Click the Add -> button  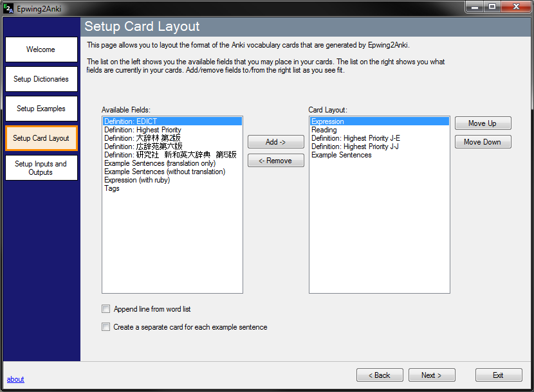point(275,141)
